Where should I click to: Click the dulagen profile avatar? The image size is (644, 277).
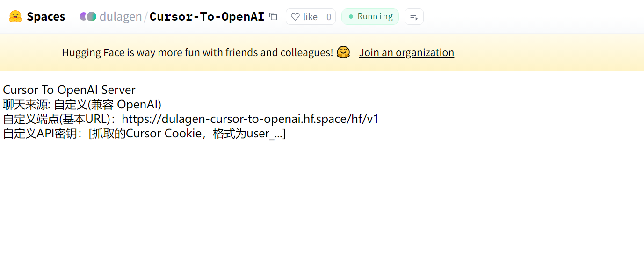click(88, 17)
